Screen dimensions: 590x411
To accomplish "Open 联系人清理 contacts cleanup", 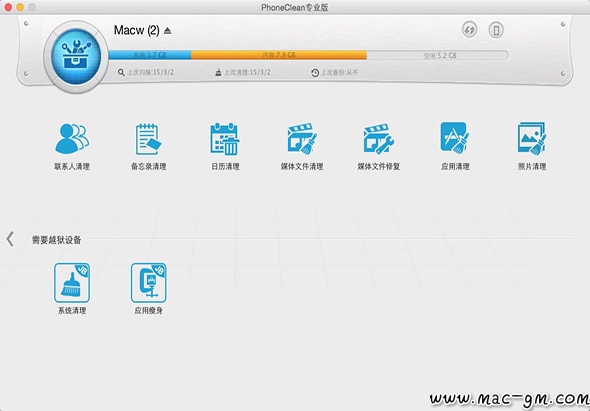I will point(72,146).
